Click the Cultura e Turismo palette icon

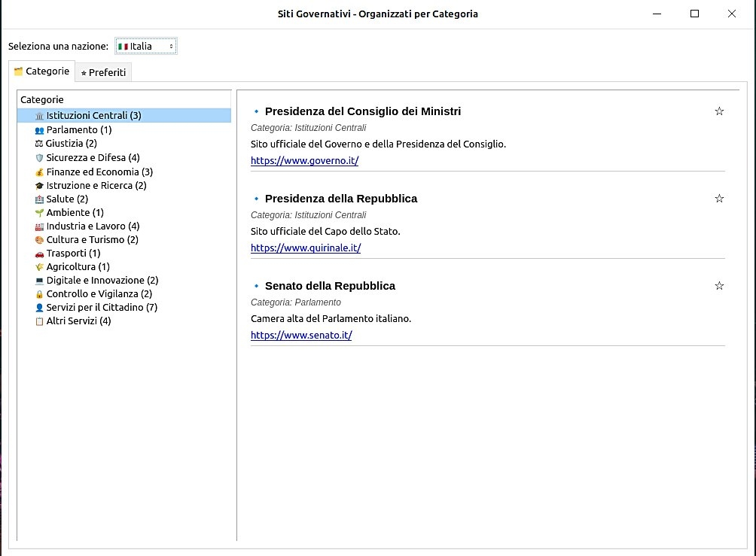coord(40,240)
